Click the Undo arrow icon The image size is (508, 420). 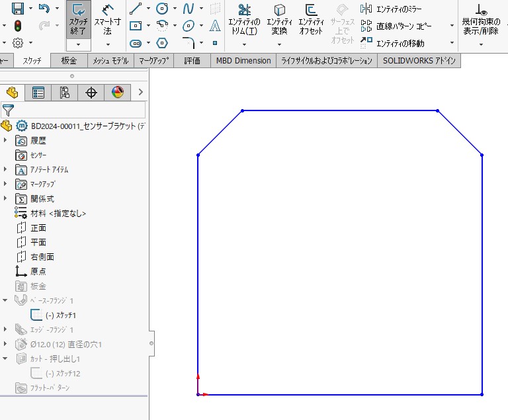44,9
